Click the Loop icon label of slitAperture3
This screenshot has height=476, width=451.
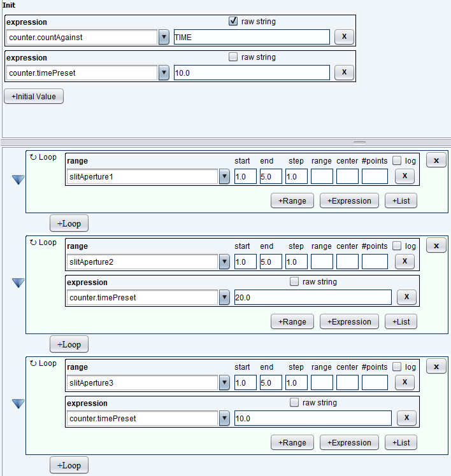[43, 363]
